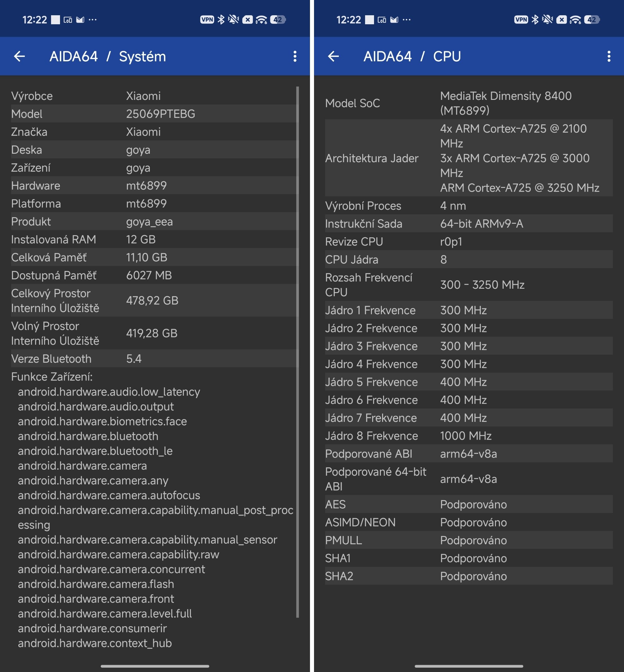Tap home gesture bar on left screen
The width and height of the screenshot is (624, 672).
[x=155, y=666]
